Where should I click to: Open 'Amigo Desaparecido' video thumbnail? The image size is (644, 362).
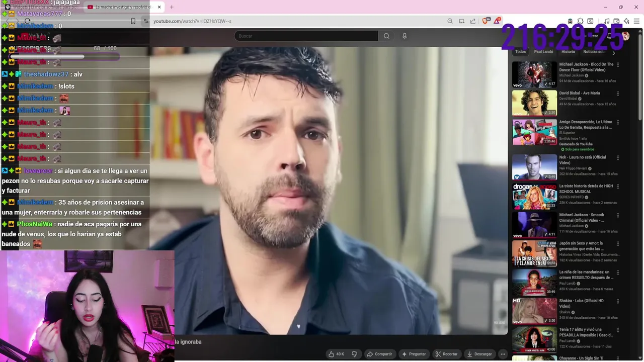pyautogui.click(x=534, y=132)
